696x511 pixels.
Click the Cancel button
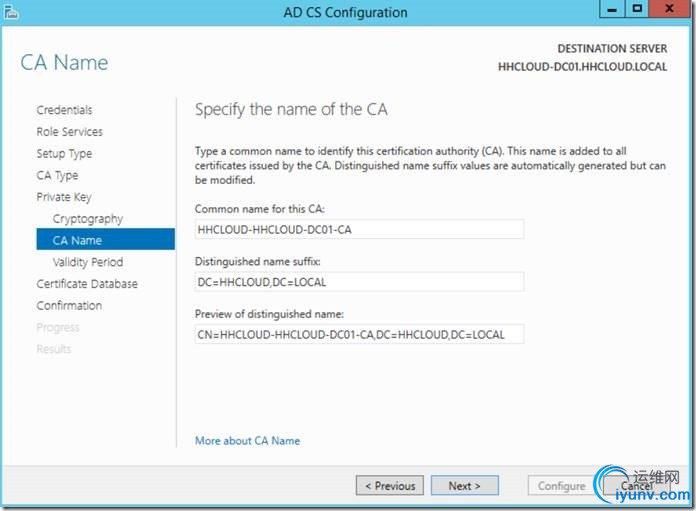coord(636,486)
